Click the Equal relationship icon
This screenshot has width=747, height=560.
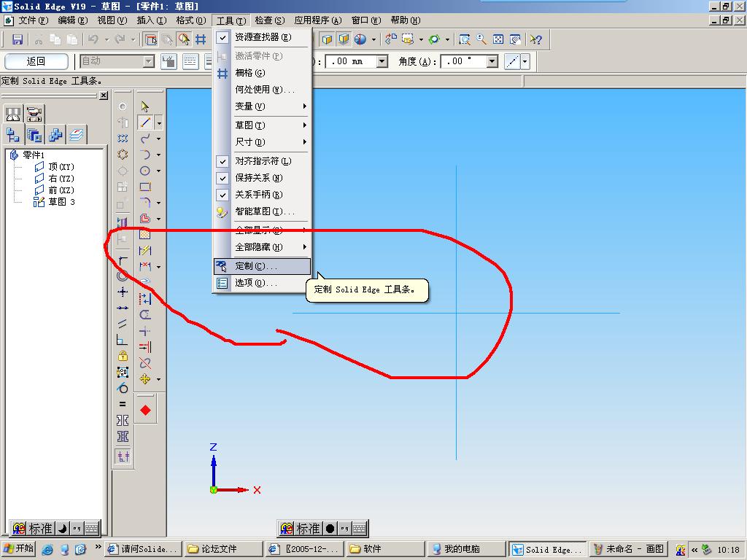coord(123,404)
